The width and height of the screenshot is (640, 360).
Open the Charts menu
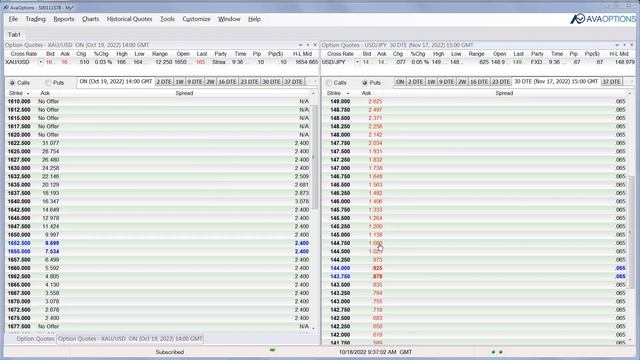(90, 19)
